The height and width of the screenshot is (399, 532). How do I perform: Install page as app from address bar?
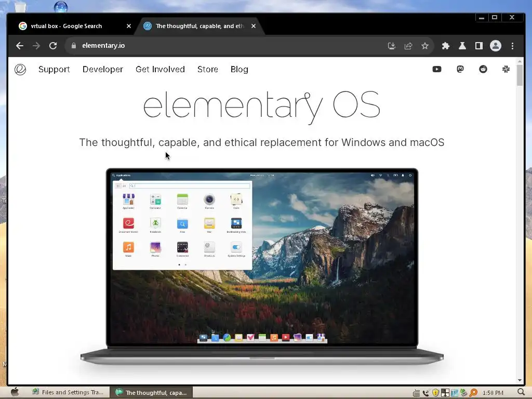[x=392, y=46]
